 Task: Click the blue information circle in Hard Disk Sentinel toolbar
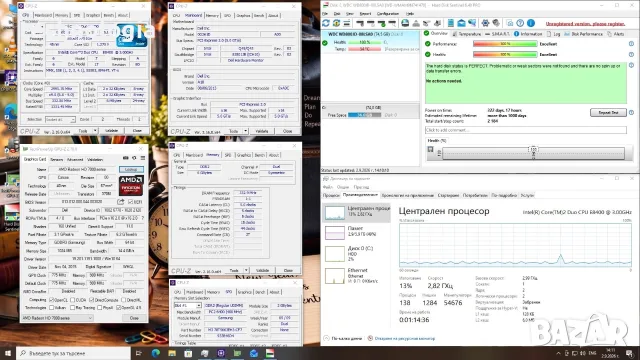531,23
